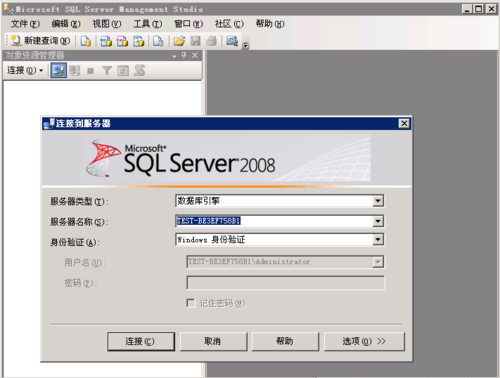The width and height of the screenshot is (500, 378).
Task: Toggle the 记住密码(M) checkbox
Action: point(191,303)
